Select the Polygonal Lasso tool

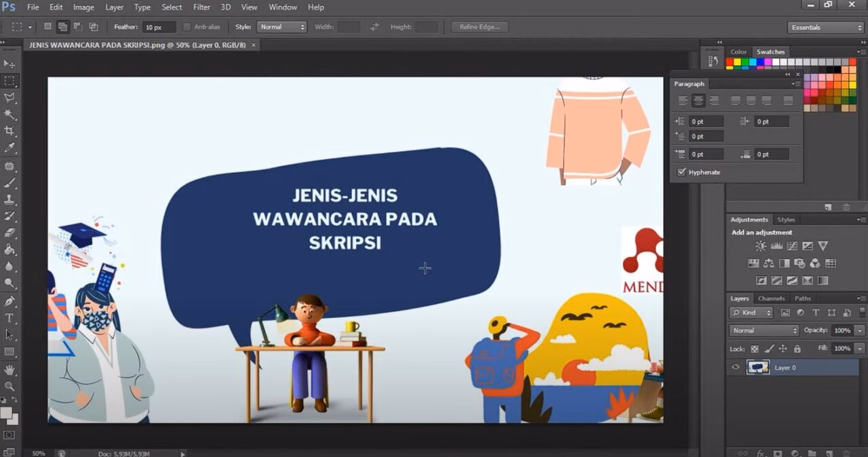pyautogui.click(x=9, y=98)
